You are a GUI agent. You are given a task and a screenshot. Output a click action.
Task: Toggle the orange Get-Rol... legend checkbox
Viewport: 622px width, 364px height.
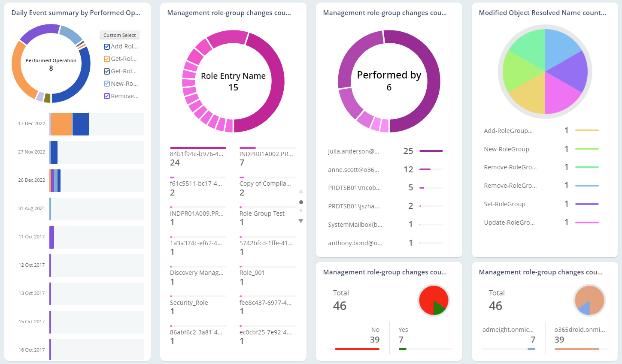pyautogui.click(x=107, y=59)
